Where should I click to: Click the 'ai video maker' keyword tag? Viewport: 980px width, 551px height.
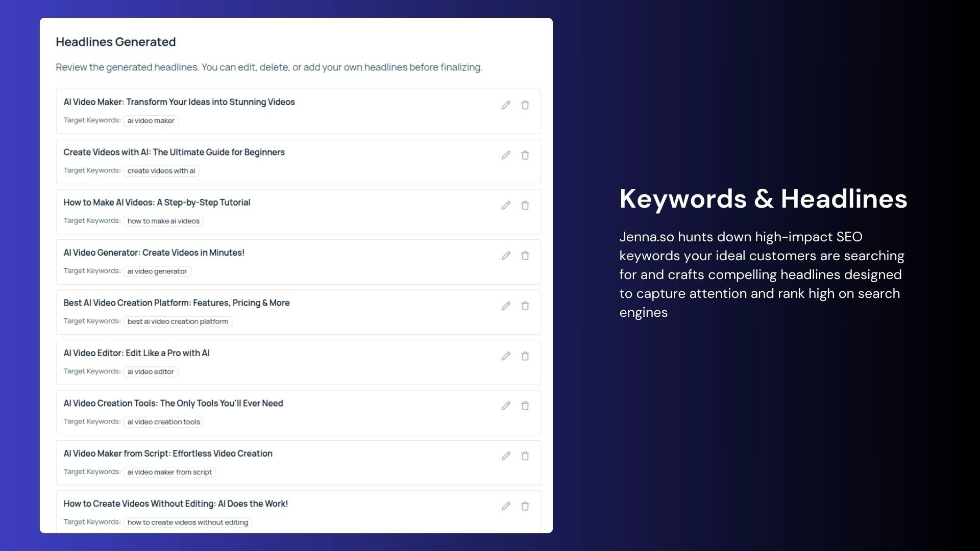[151, 121]
